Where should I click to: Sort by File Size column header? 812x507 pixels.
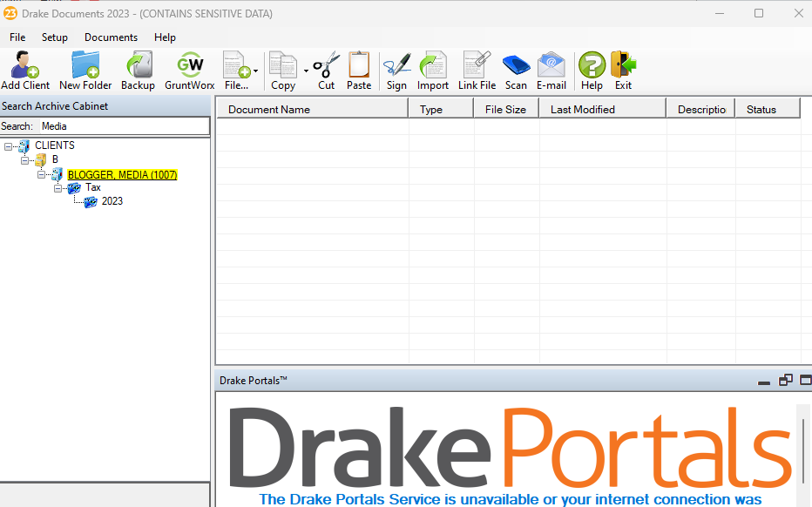pos(506,109)
